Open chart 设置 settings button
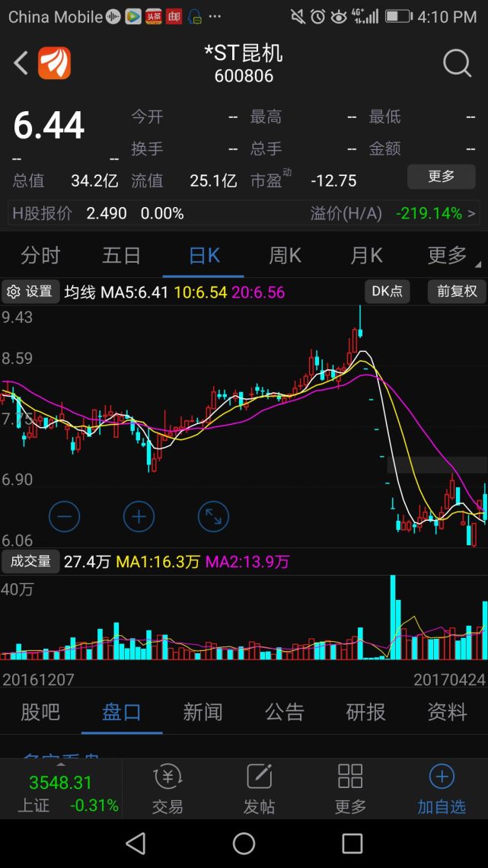 click(30, 292)
